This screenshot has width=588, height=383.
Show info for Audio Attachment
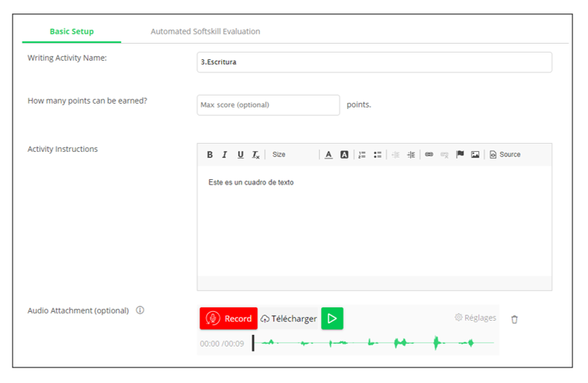(140, 310)
